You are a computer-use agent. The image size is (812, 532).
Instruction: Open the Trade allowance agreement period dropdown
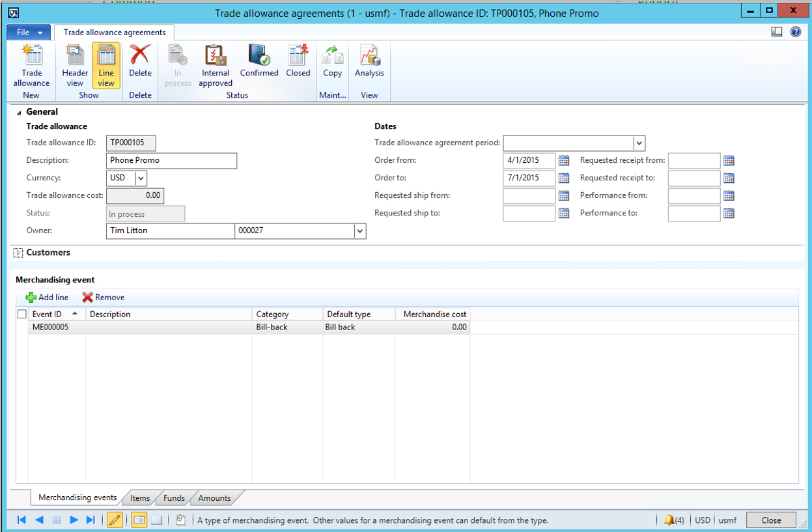639,143
